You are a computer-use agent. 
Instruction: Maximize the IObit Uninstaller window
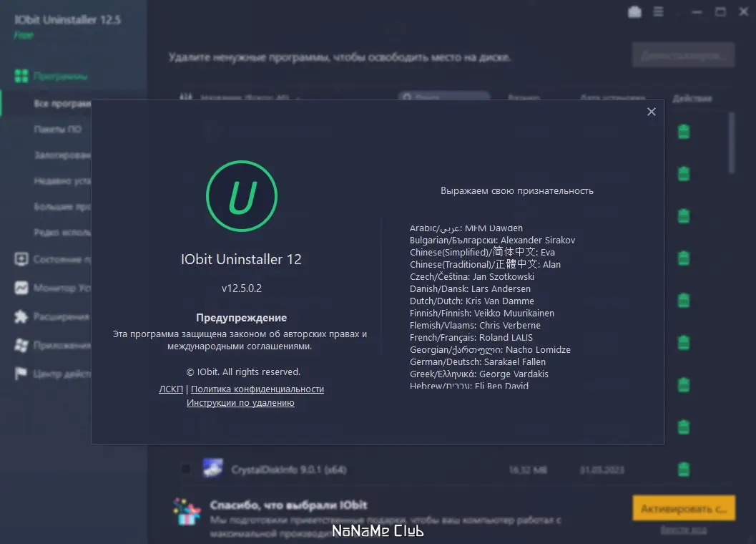pyautogui.click(x=720, y=11)
